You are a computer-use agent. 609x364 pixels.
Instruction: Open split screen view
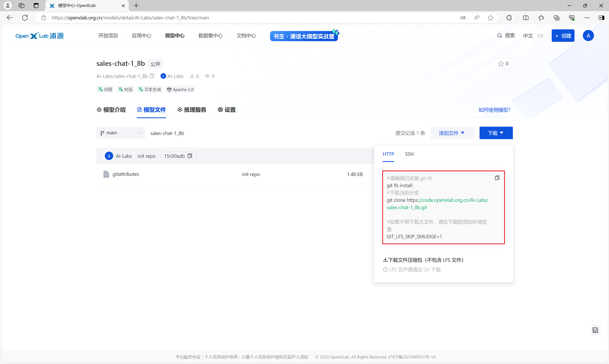coord(526,18)
